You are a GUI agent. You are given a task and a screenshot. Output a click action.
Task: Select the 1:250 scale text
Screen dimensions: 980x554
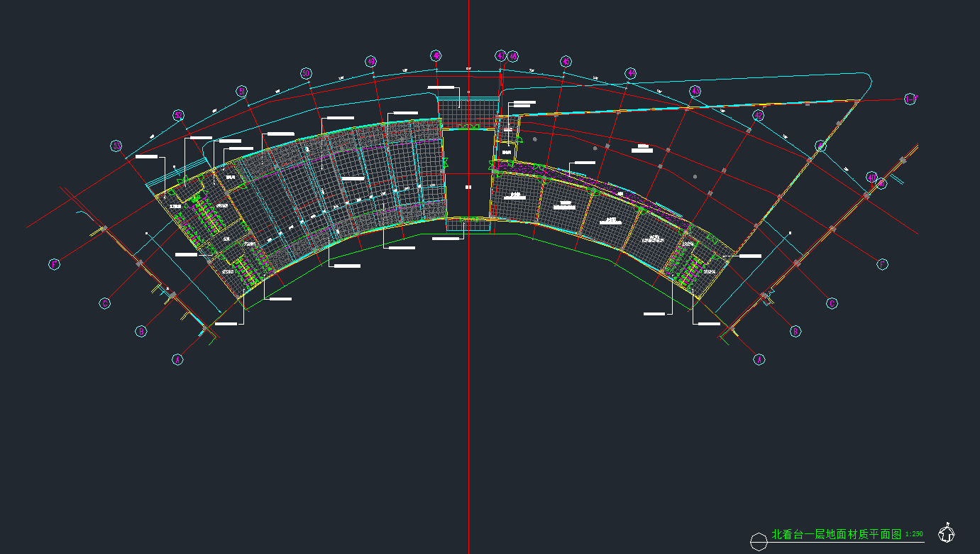coord(914,534)
